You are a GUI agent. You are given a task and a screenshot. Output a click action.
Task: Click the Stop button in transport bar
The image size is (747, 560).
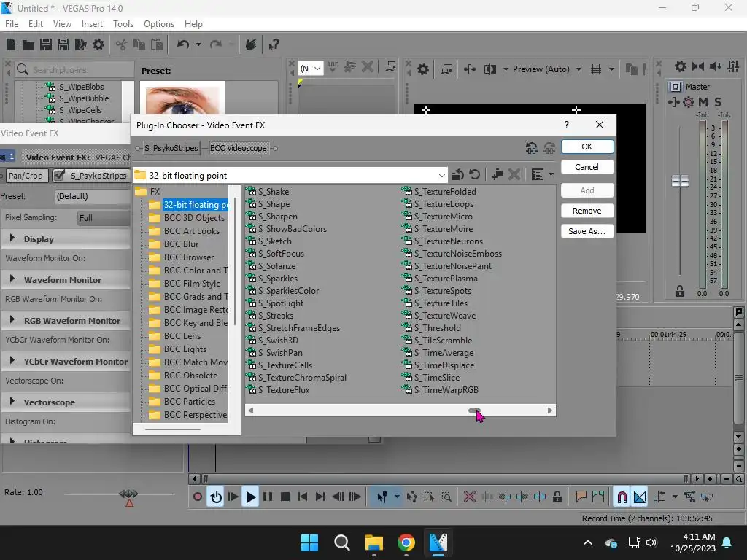click(x=285, y=497)
